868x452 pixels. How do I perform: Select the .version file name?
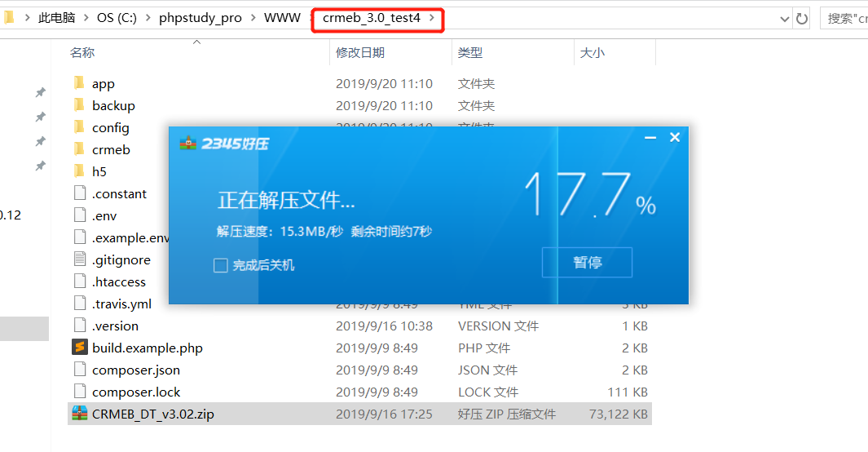[x=115, y=326]
